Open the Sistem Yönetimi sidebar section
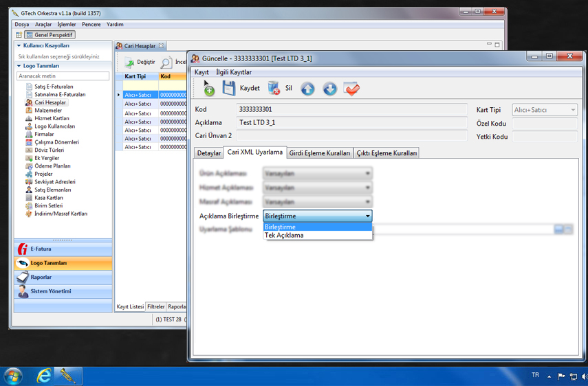Viewport: 588px width, 386px height. tap(63, 291)
